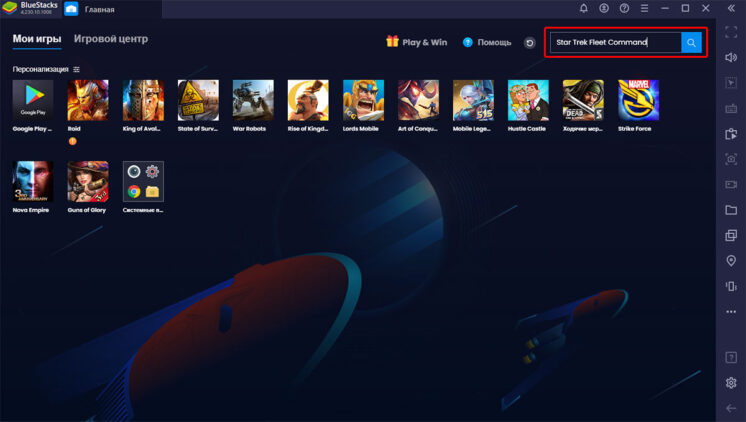Click the Star Trek Fleet Command search field
Viewport: 746px width, 422px height.
(615, 43)
